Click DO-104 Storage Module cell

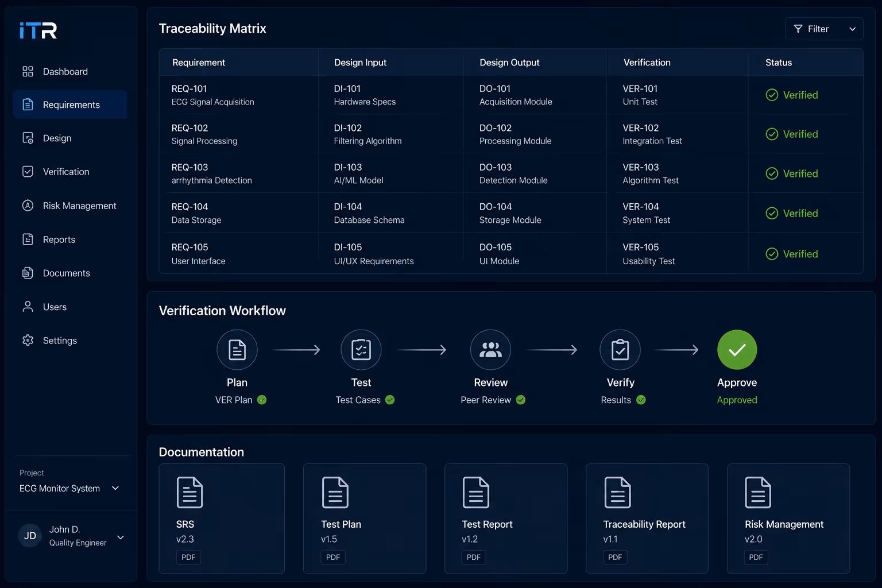535,213
